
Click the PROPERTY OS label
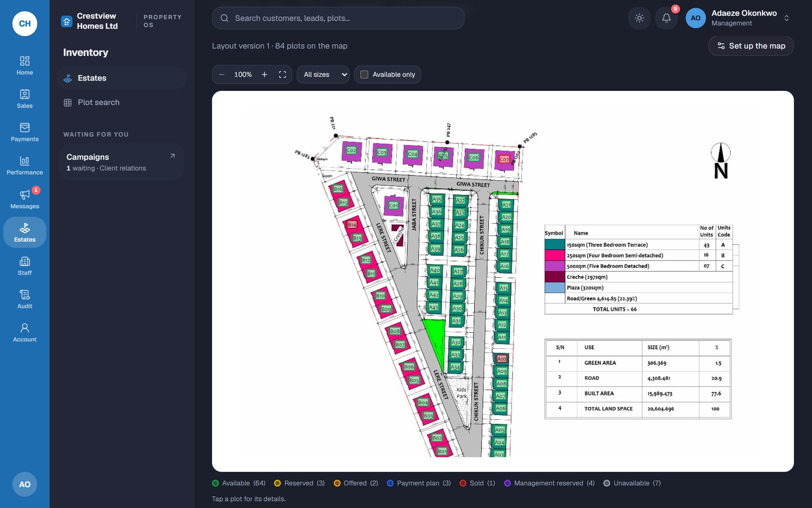[162, 21]
